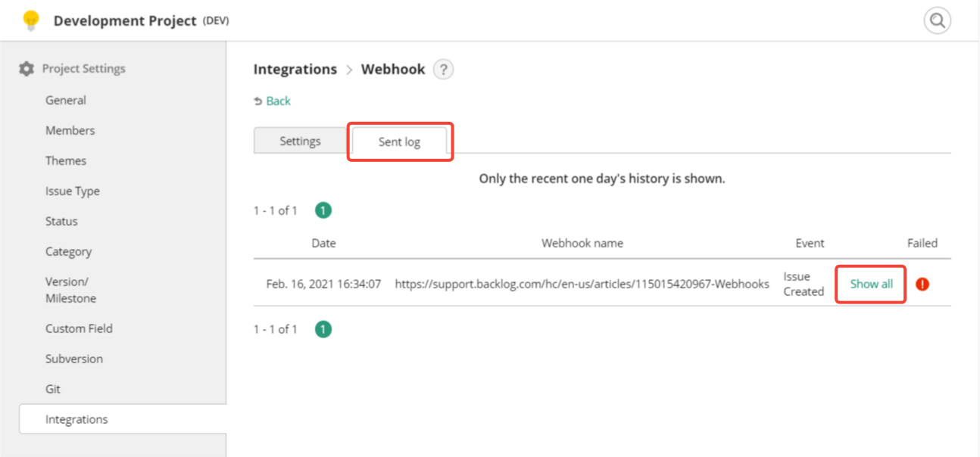Click page 1 button below the table

[x=323, y=329]
